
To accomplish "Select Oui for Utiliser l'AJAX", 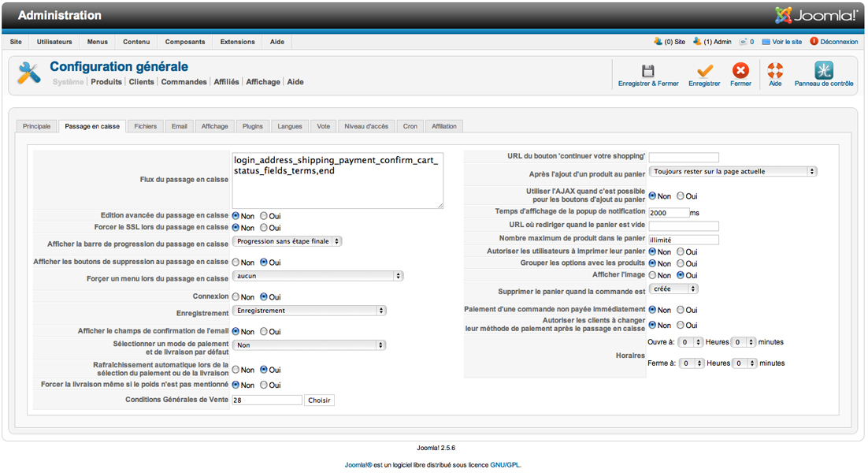I will [681, 196].
